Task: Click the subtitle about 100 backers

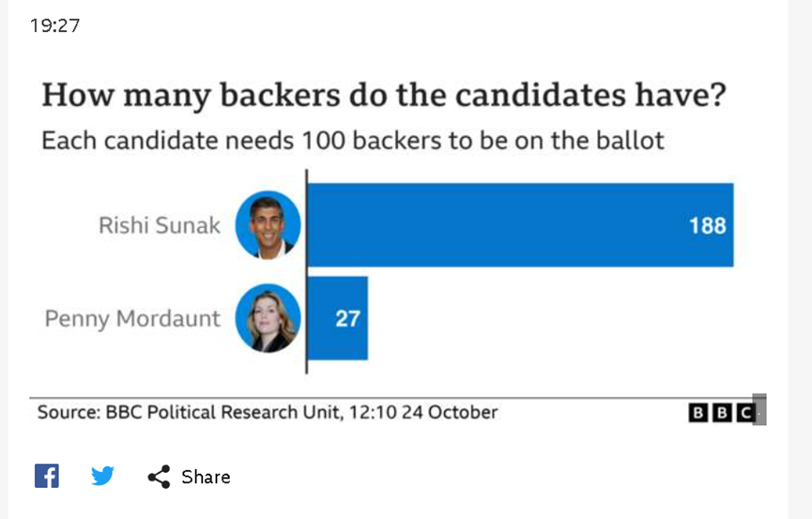Action: pyautogui.click(x=353, y=141)
